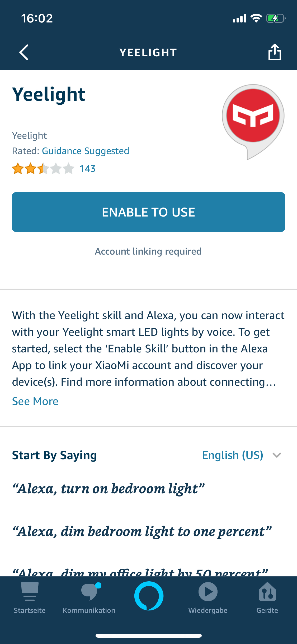Open the English (US) language dropdown

(233, 455)
